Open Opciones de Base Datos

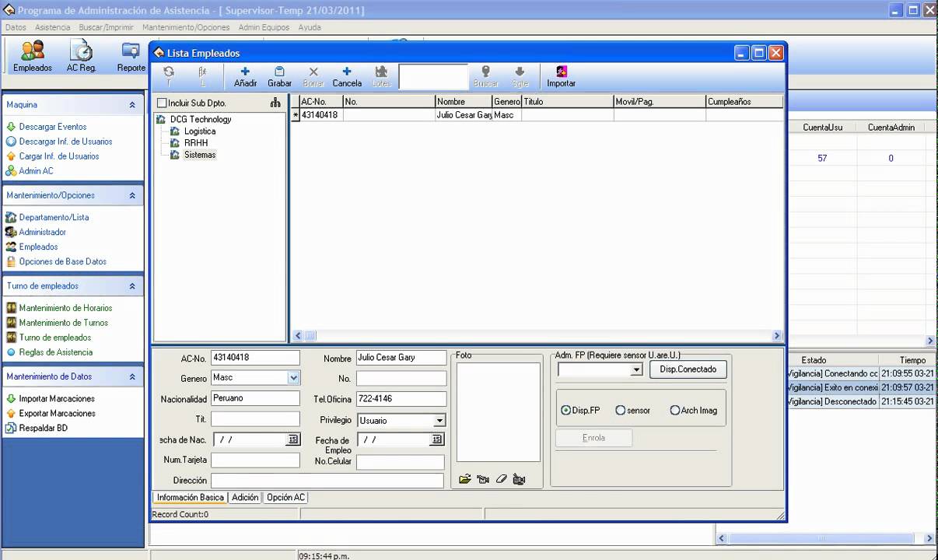pos(62,261)
